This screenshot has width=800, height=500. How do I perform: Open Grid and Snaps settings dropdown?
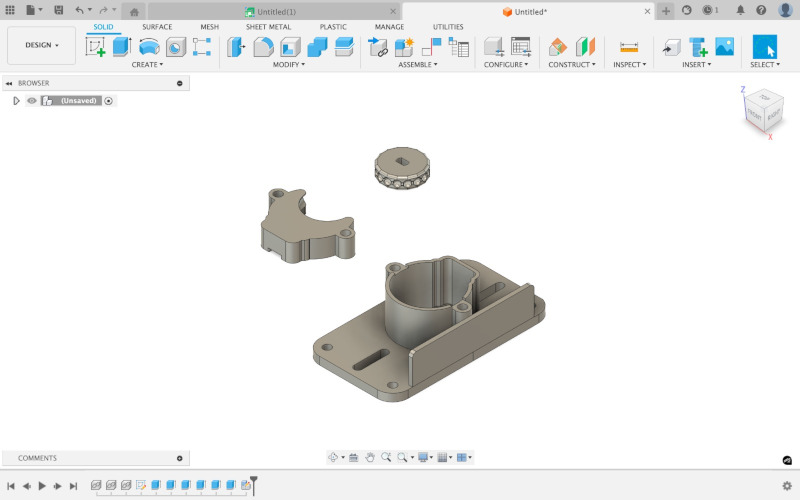tap(445, 457)
